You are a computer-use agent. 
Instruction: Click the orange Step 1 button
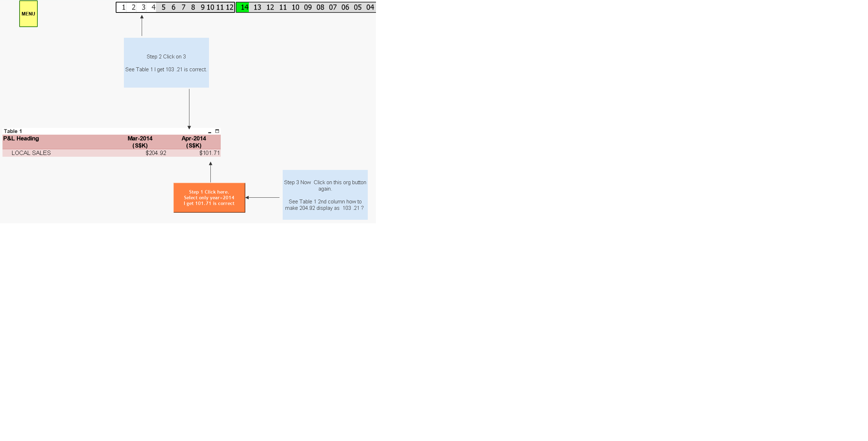coord(209,198)
